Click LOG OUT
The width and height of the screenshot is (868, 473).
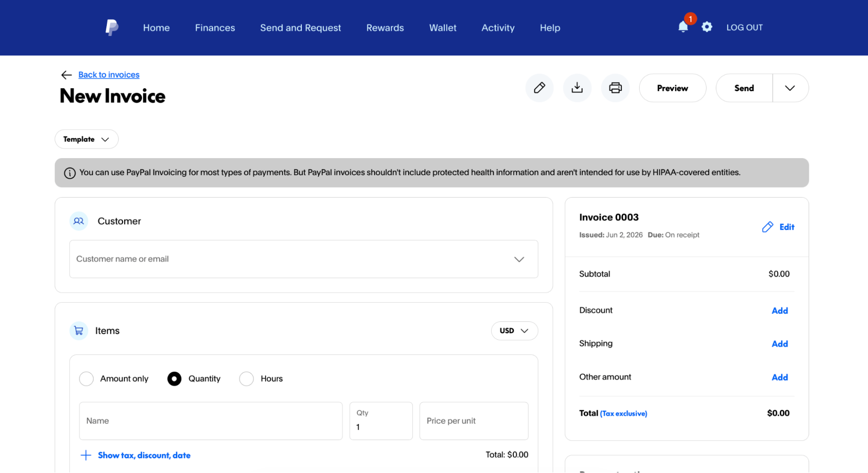click(x=744, y=27)
